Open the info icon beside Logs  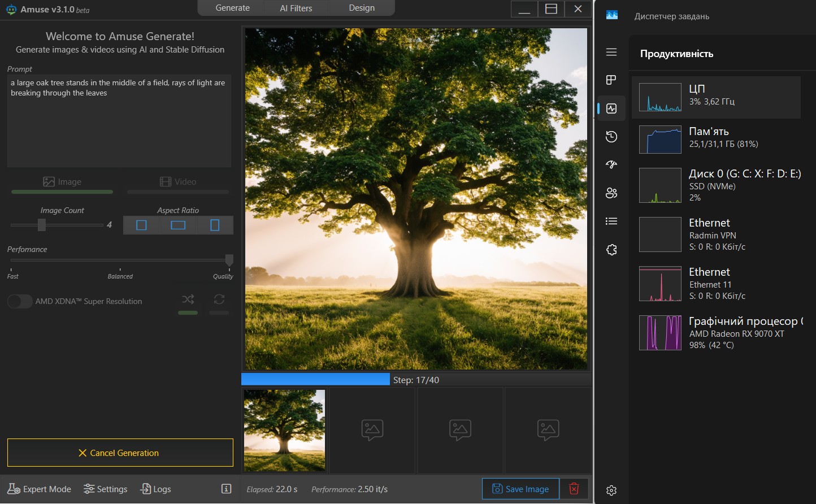point(226,489)
